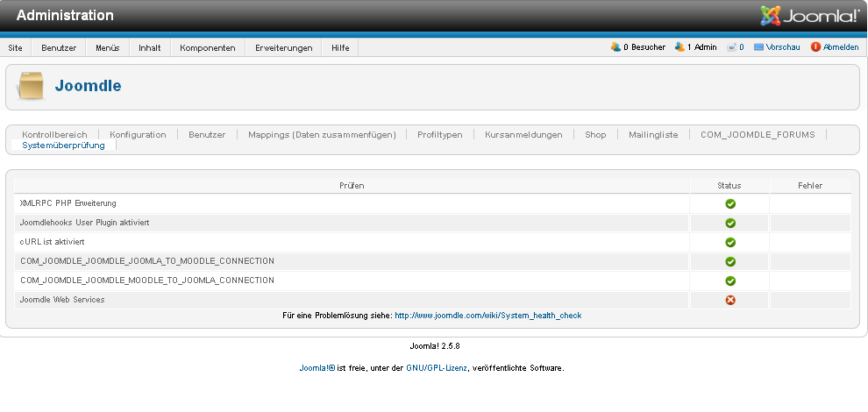The width and height of the screenshot is (868, 412).
Task: Click green check for Joomdlehooks User Plugin
Action: pyautogui.click(x=729, y=224)
